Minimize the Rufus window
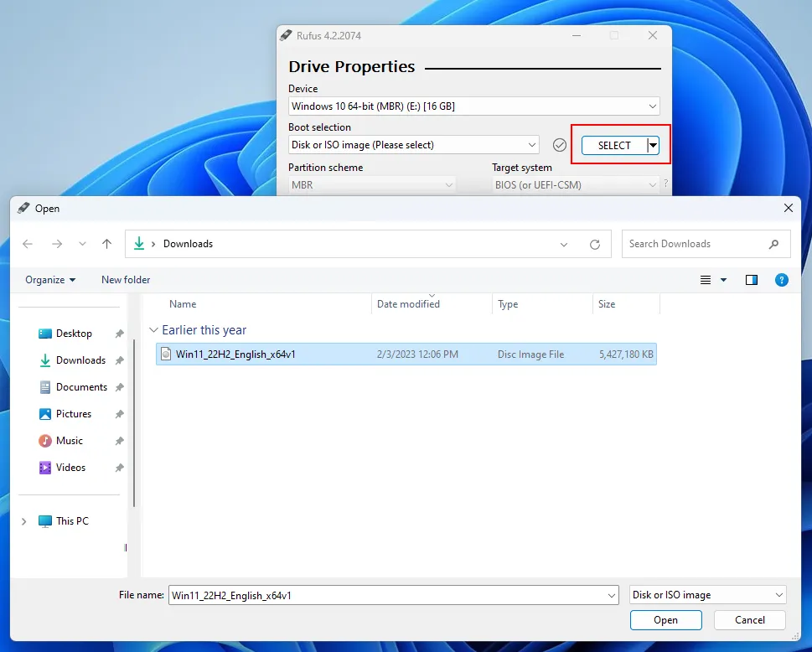Screen dimensions: 812x652 pyautogui.click(x=577, y=36)
